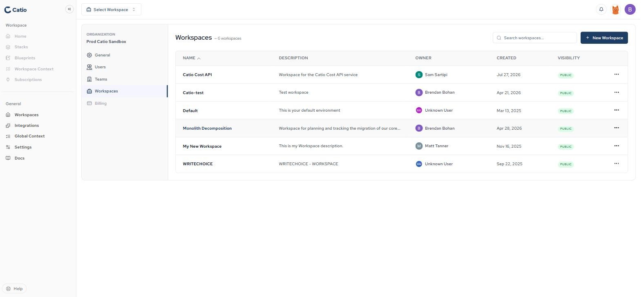This screenshot has width=644, height=297.
Task: Click the Public badge for Default
Action: tap(566, 111)
